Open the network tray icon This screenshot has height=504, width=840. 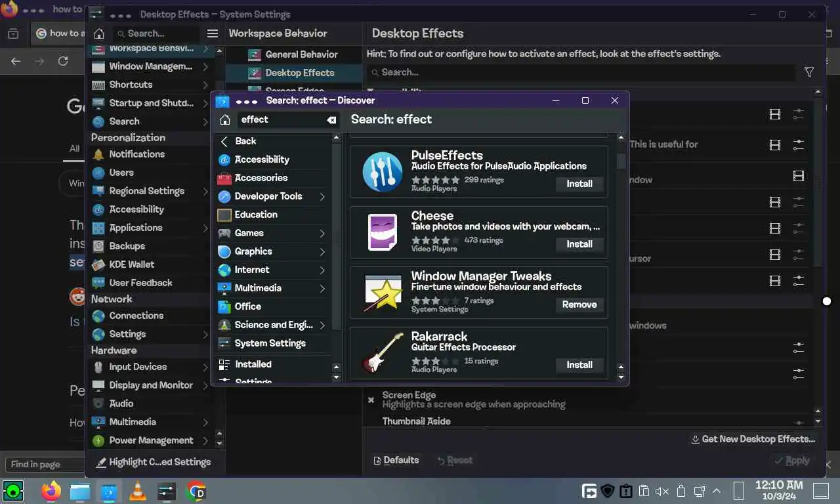pyautogui.click(x=699, y=491)
